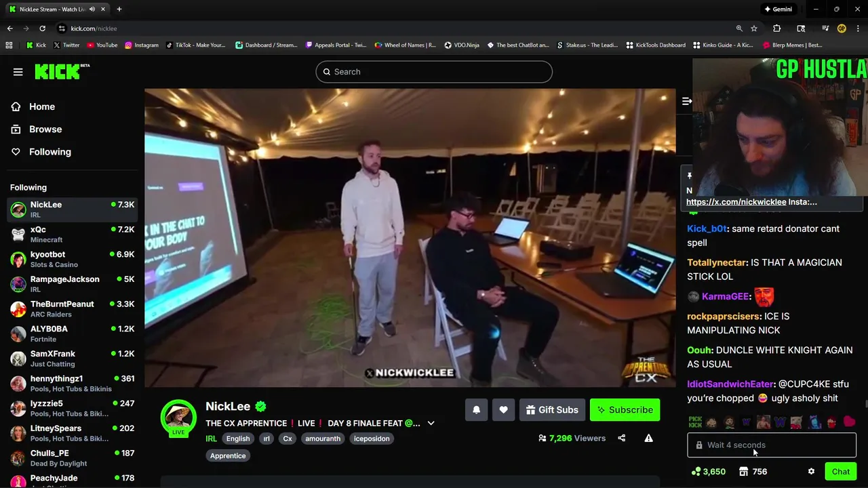Open kyootbot channel in following list
Image resolution: width=868 pixels, height=488 pixels.
[73, 259]
